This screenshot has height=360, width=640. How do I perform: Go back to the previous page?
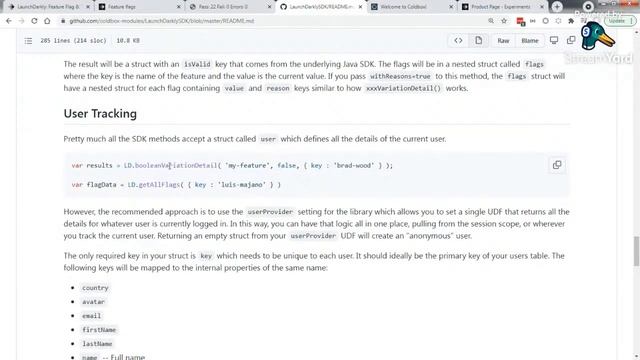coord(9,21)
